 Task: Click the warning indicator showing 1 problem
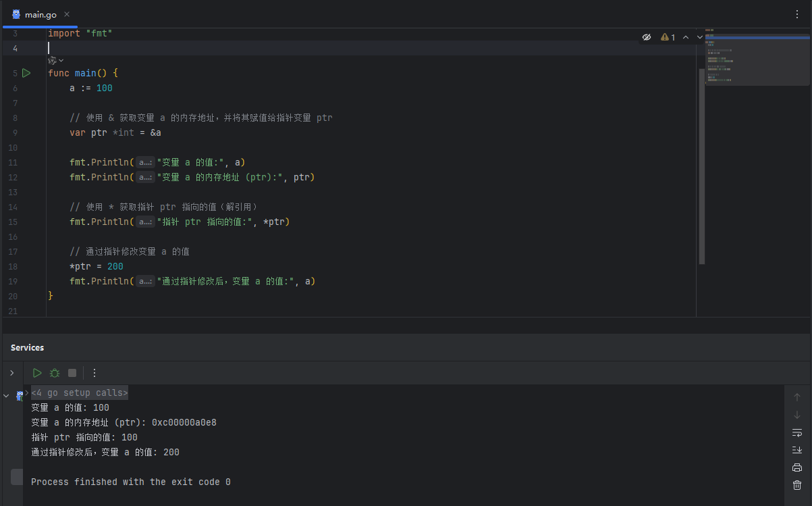pyautogui.click(x=668, y=37)
